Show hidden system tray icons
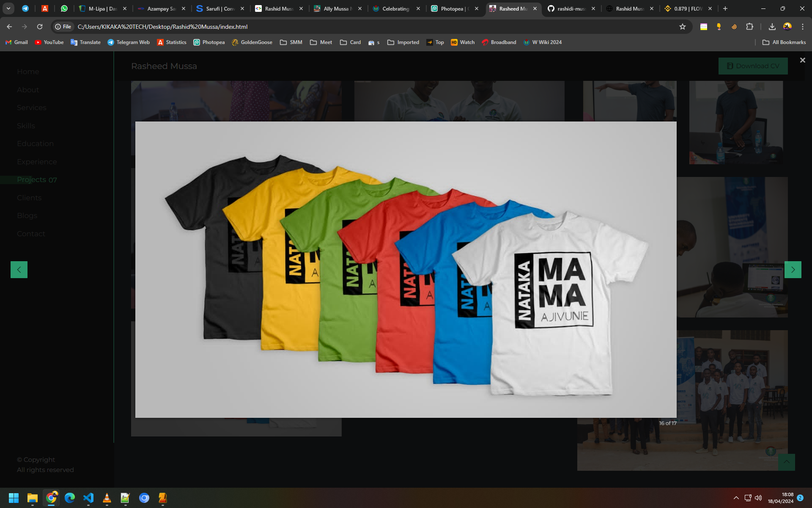The height and width of the screenshot is (508, 812). coord(736,498)
